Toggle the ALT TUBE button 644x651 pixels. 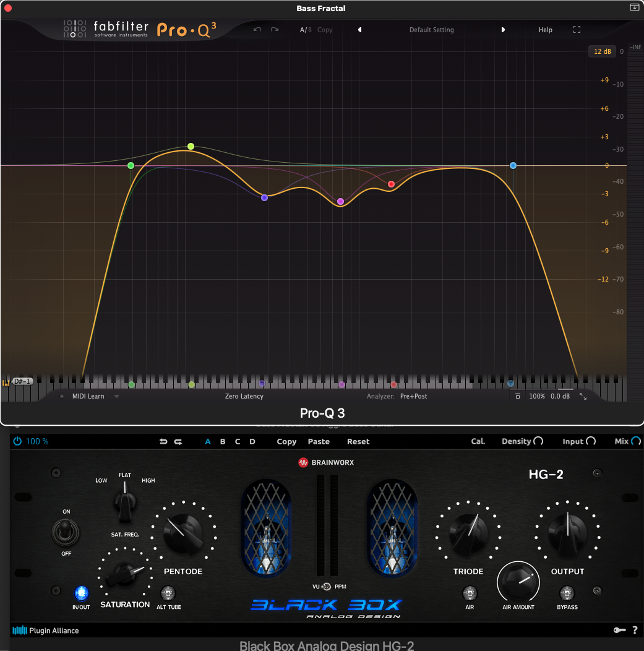point(168,593)
